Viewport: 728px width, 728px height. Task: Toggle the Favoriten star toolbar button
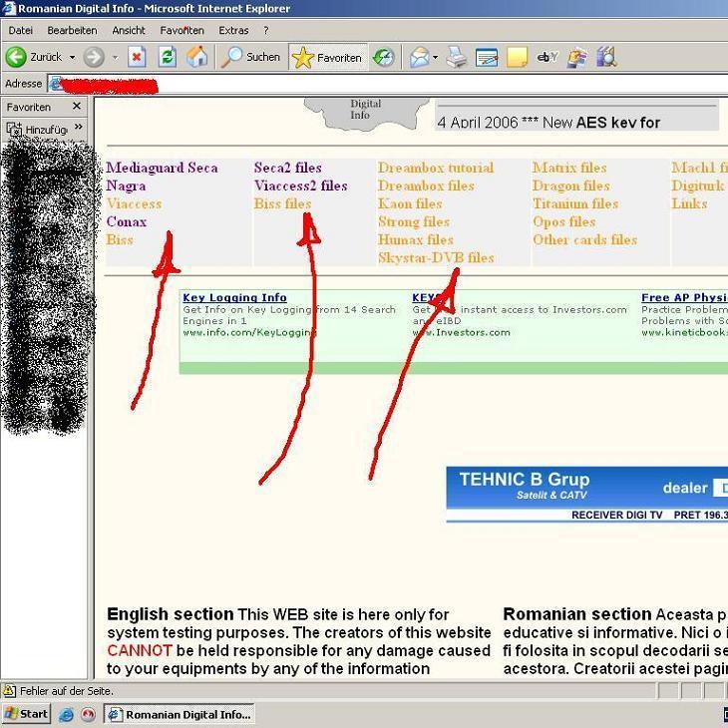(x=328, y=58)
